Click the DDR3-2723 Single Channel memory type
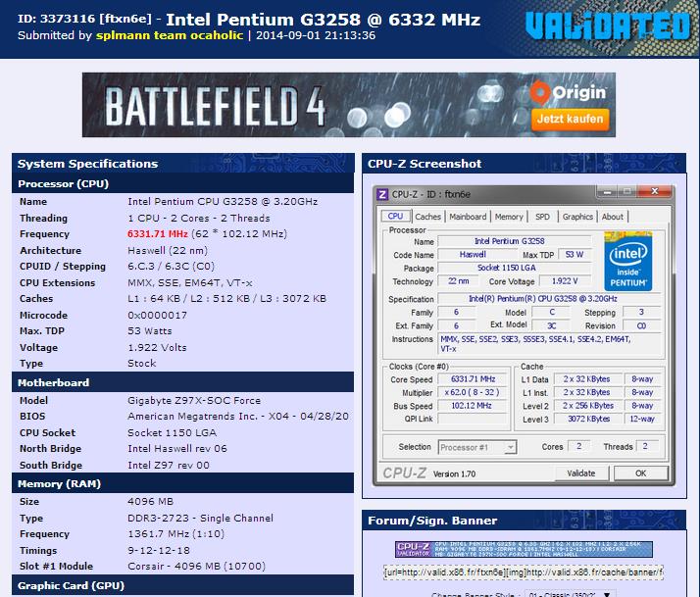The width and height of the screenshot is (700, 597). (200, 518)
